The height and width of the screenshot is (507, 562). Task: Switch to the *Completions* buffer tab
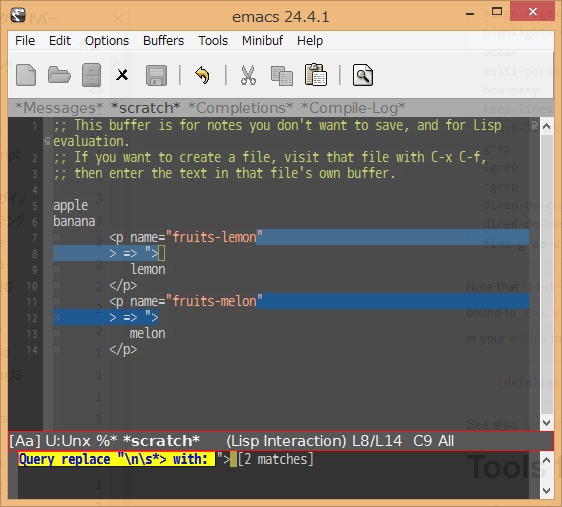240,107
